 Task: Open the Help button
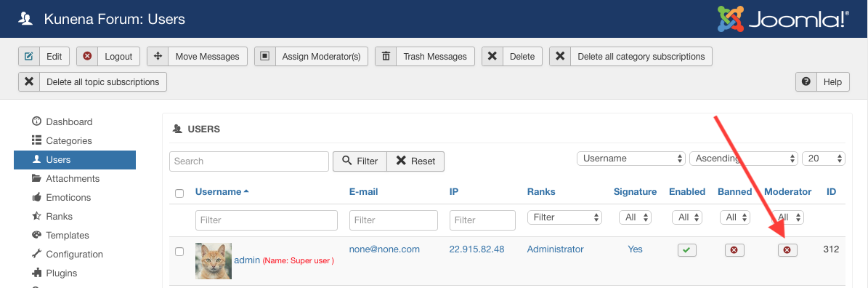(x=822, y=81)
